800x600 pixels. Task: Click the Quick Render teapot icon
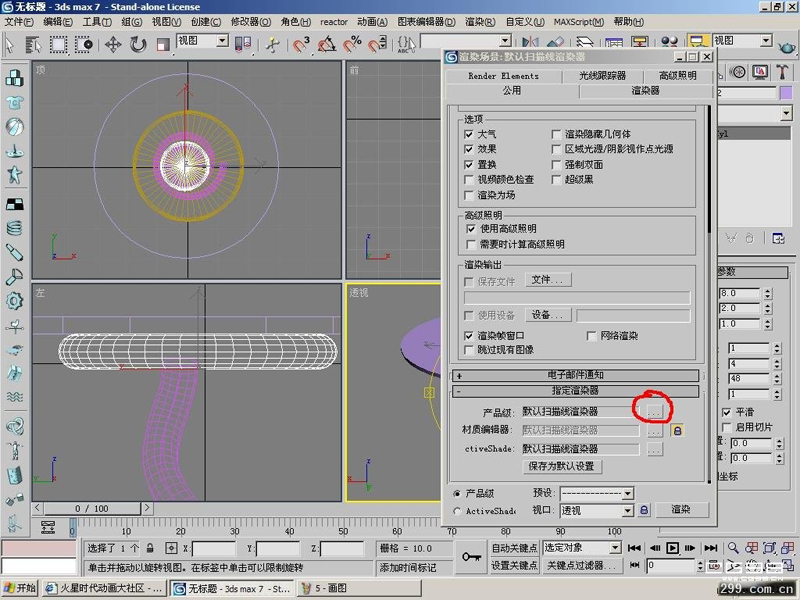[x=787, y=47]
